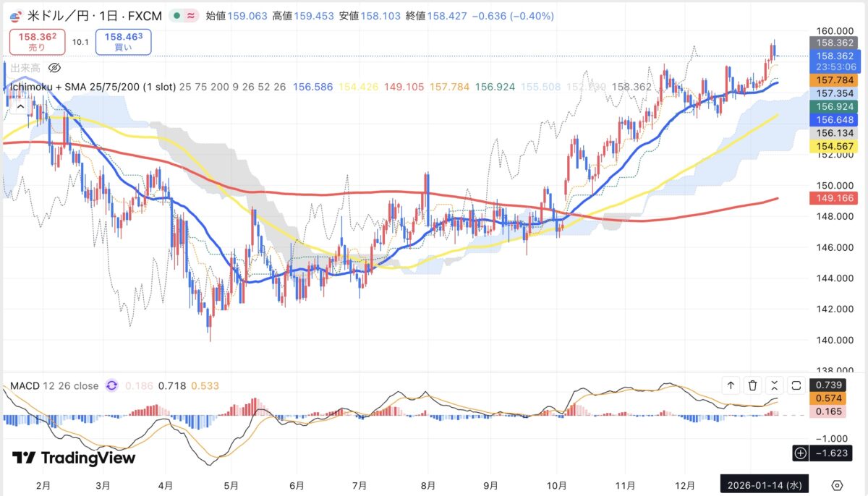
Task: Open the chart settings gear icon
Action: click(838, 484)
